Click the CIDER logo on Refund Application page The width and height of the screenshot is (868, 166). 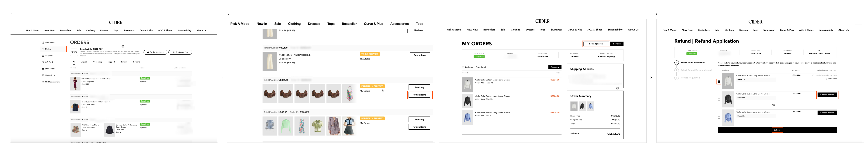(755, 22)
